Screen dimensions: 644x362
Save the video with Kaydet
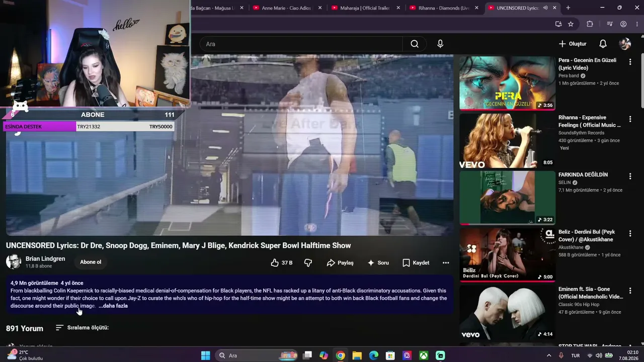(x=416, y=262)
